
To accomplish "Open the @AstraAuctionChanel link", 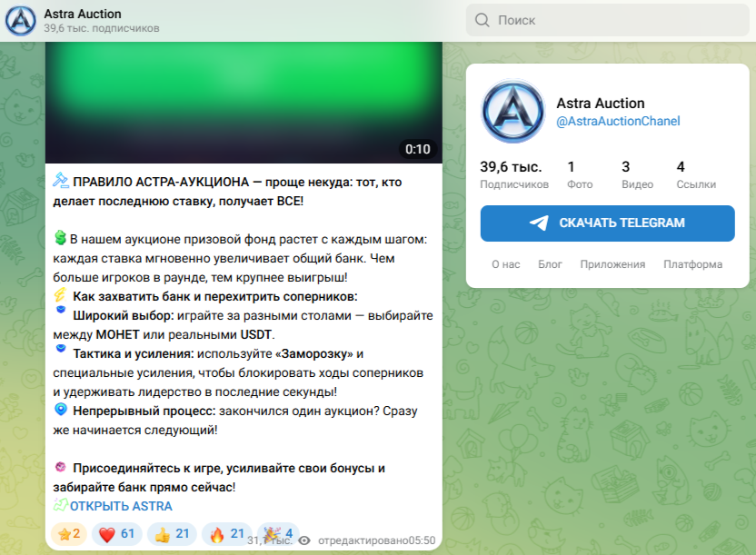I will 618,121.
